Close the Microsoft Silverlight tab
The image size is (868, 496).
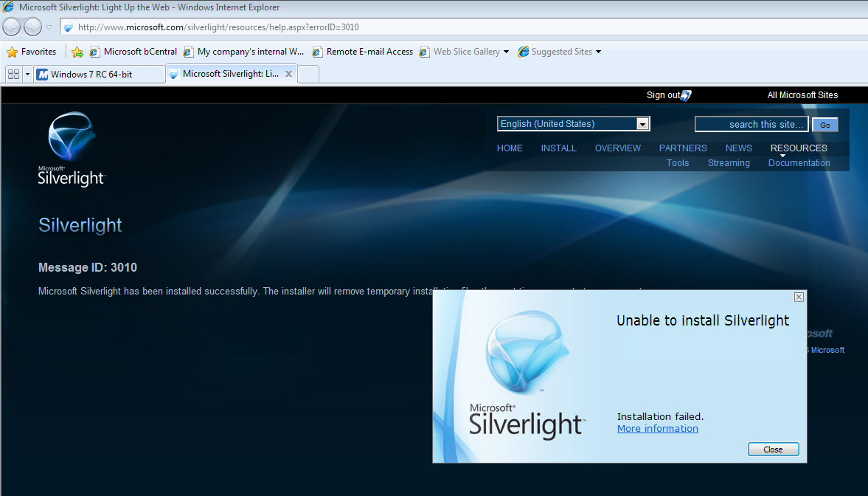coord(288,74)
